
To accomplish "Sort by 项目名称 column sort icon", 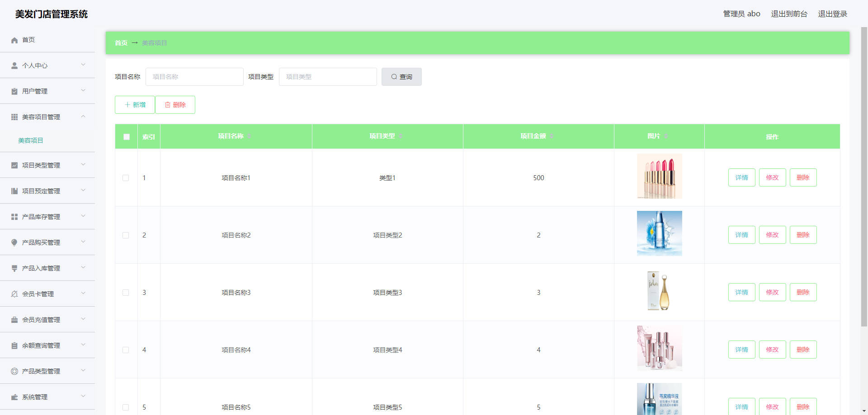I will click(249, 136).
